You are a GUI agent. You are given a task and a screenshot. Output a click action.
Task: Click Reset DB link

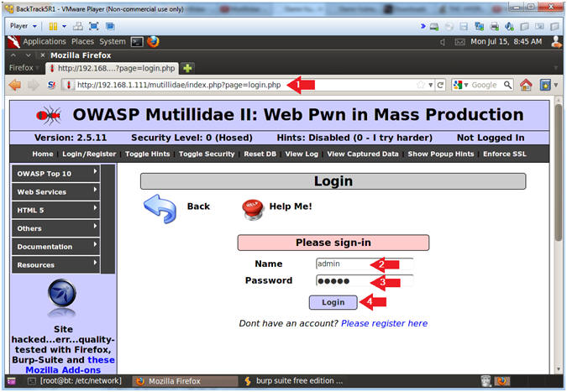[x=260, y=154]
